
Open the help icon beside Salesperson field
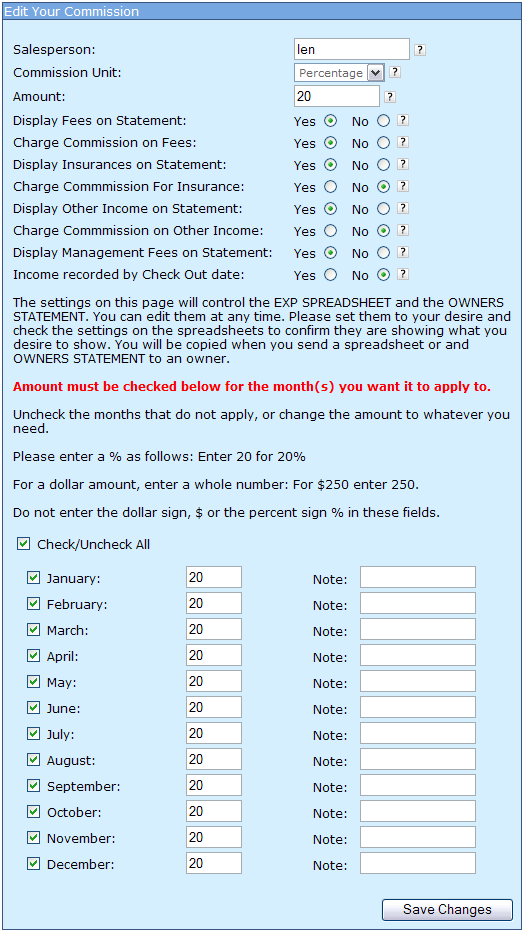pyautogui.click(x=420, y=50)
